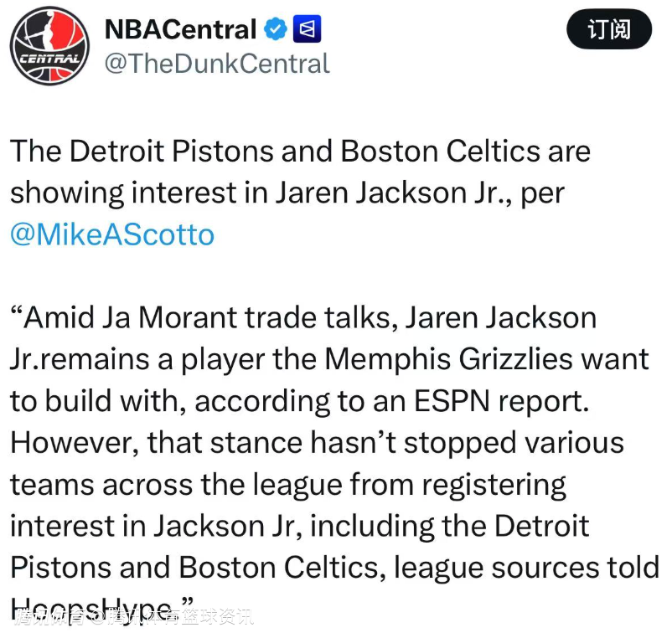Open the @MikeAScotto mention link
This screenshot has width=672, height=638.
(112, 234)
